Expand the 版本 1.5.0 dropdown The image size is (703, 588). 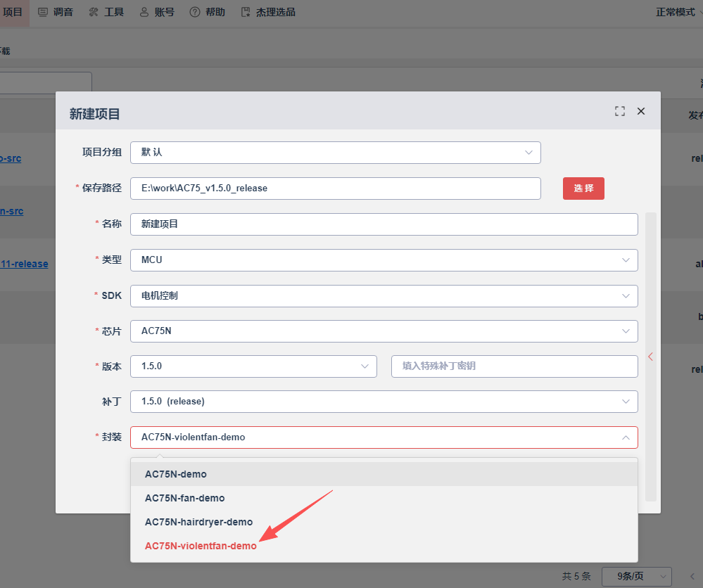tap(253, 366)
